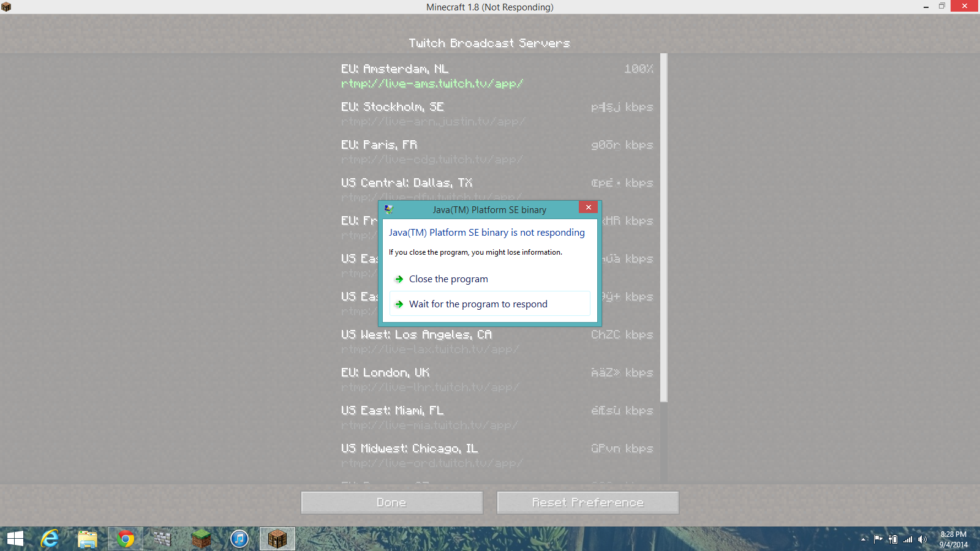Restore down the Minecraft 1.8 window
The width and height of the screenshot is (980, 551).
(942, 7)
